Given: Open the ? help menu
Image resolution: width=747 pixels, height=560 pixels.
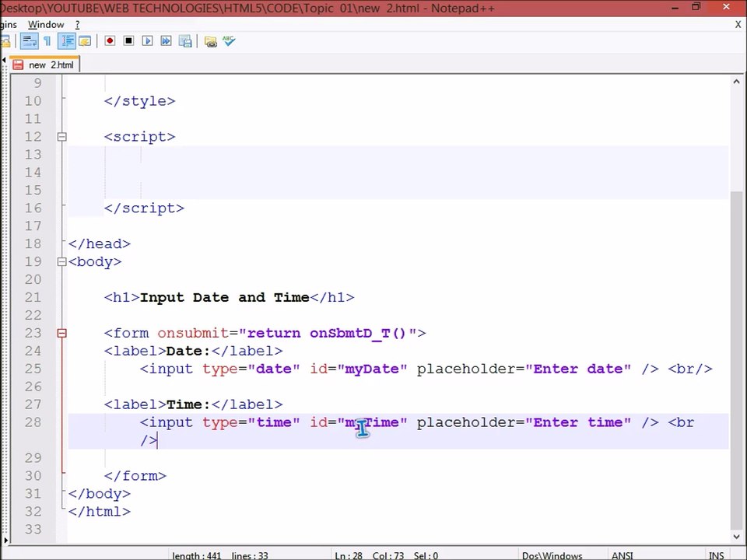Looking at the screenshot, I should click(77, 25).
